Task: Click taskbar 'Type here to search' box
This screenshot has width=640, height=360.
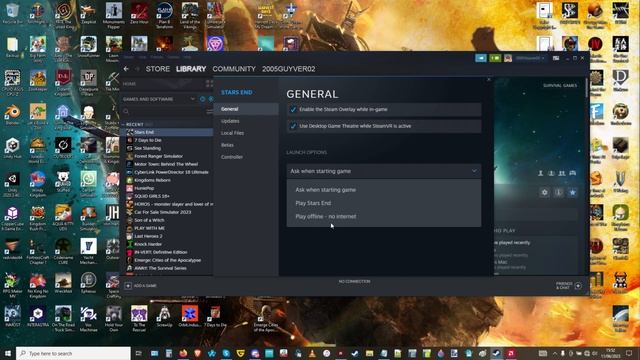Action: pos(73,353)
